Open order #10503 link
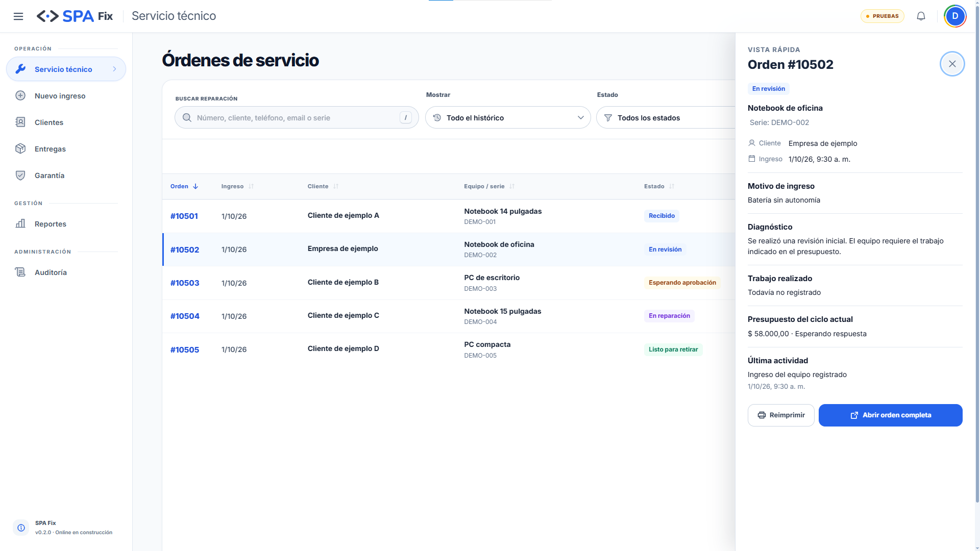The height and width of the screenshot is (551, 980). [x=185, y=283]
